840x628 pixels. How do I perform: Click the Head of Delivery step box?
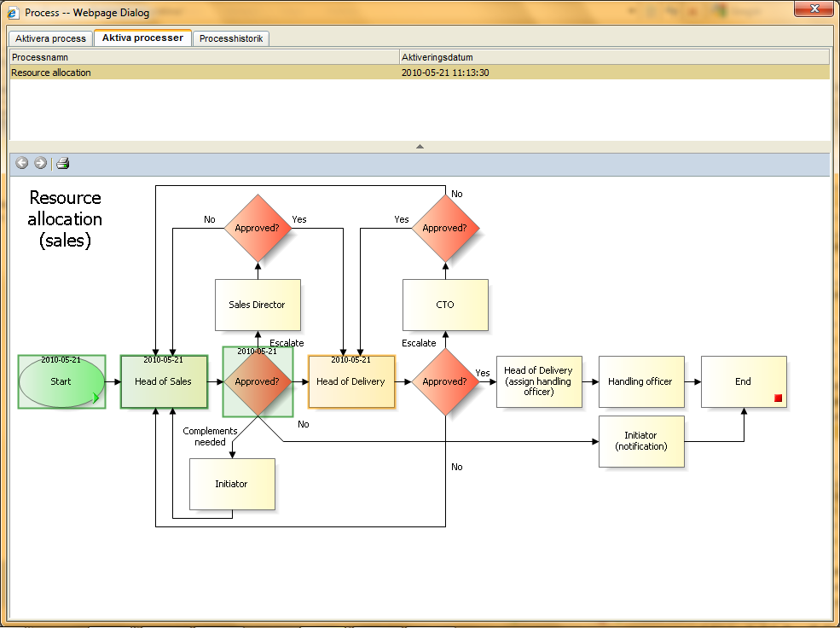point(351,381)
